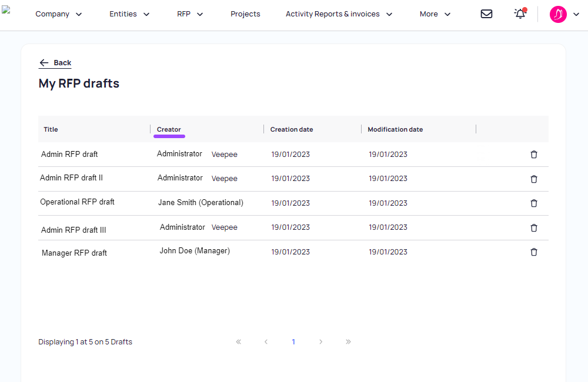This screenshot has width=588, height=382.
Task: Go to previous page of drafts
Action: [x=266, y=341]
